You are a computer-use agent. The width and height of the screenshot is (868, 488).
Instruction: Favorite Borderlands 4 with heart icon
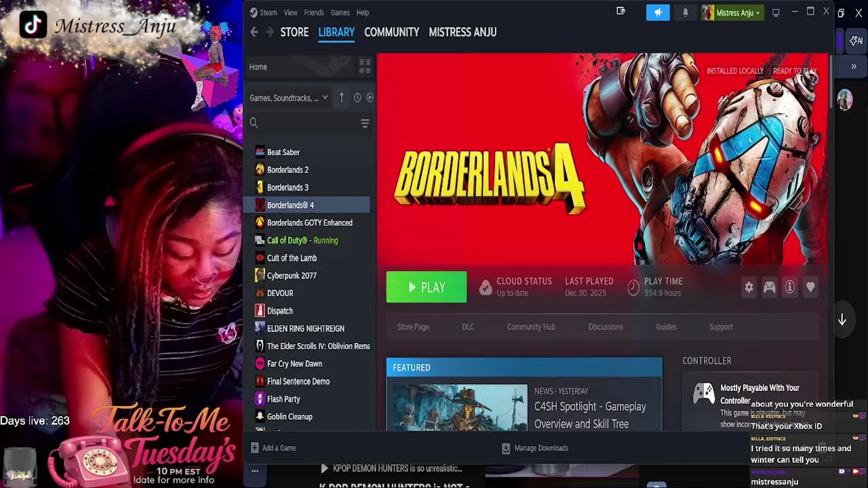click(x=810, y=287)
